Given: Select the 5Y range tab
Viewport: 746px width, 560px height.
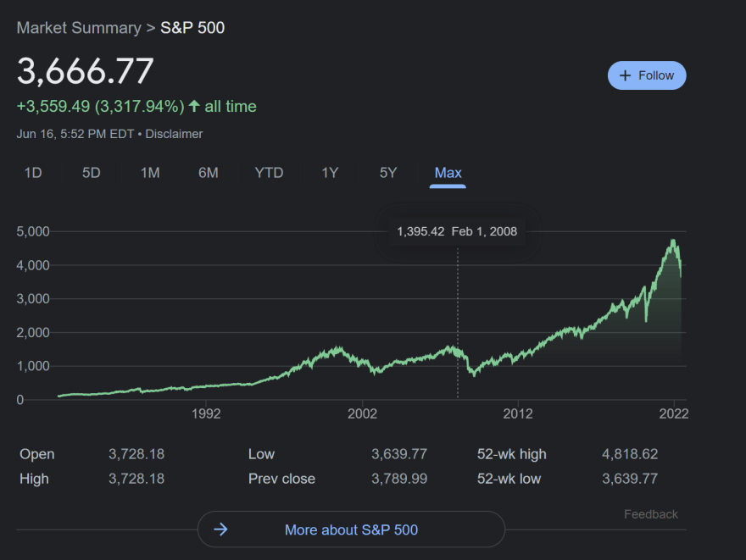Looking at the screenshot, I should pyautogui.click(x=388, y=173).
